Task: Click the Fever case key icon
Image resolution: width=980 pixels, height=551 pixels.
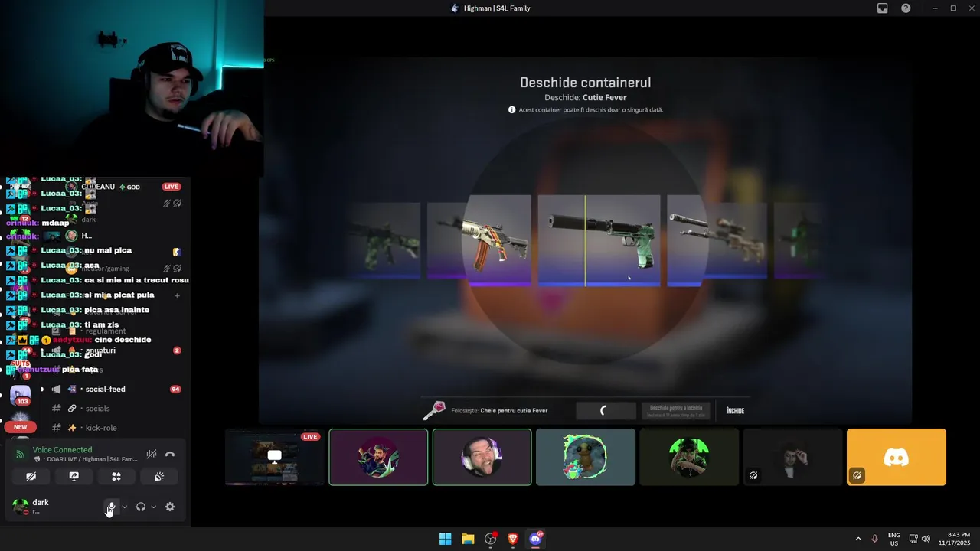Action: (433, 411)
